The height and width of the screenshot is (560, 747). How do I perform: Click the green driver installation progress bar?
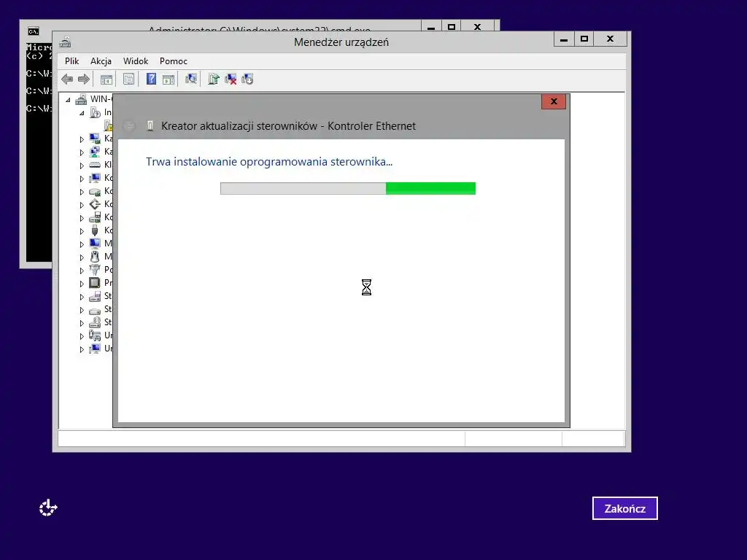click(348, 189)
